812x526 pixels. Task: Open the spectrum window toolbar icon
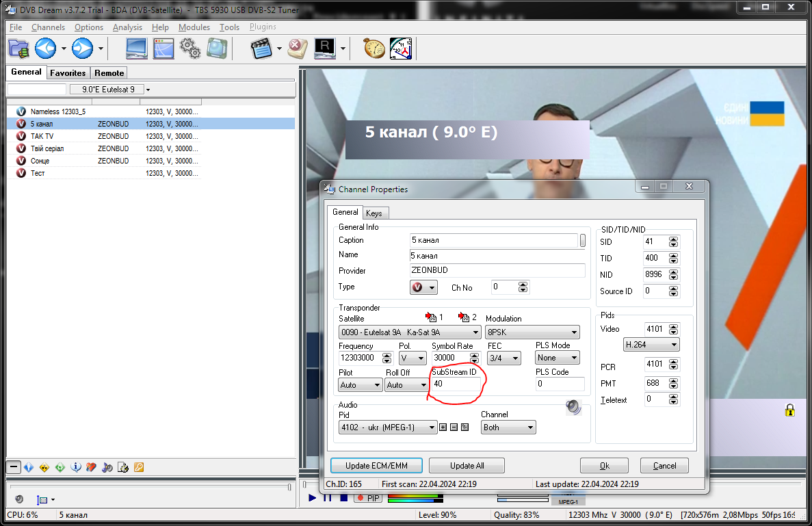click(163, 49)
